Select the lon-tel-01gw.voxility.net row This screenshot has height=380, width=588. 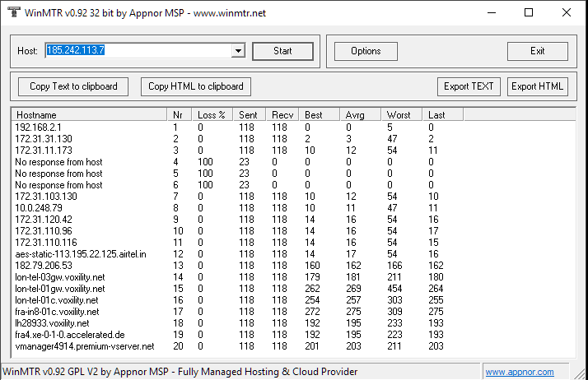tap(238, 289)
